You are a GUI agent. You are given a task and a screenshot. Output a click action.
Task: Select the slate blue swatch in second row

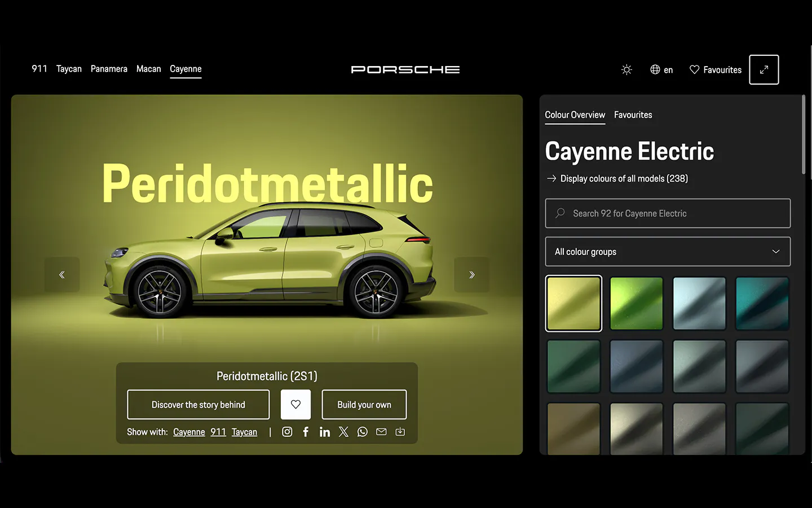(637, 366)
